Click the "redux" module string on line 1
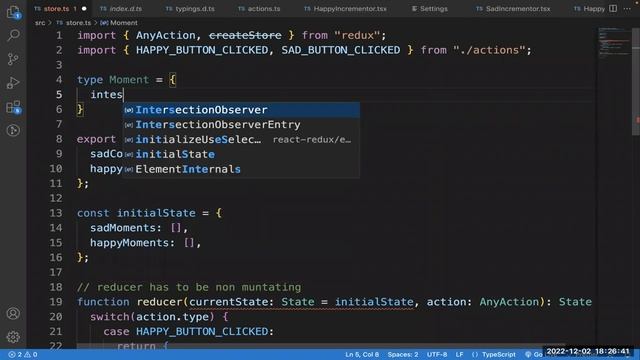Screen dimensions: 640x360 click(357, 36)
